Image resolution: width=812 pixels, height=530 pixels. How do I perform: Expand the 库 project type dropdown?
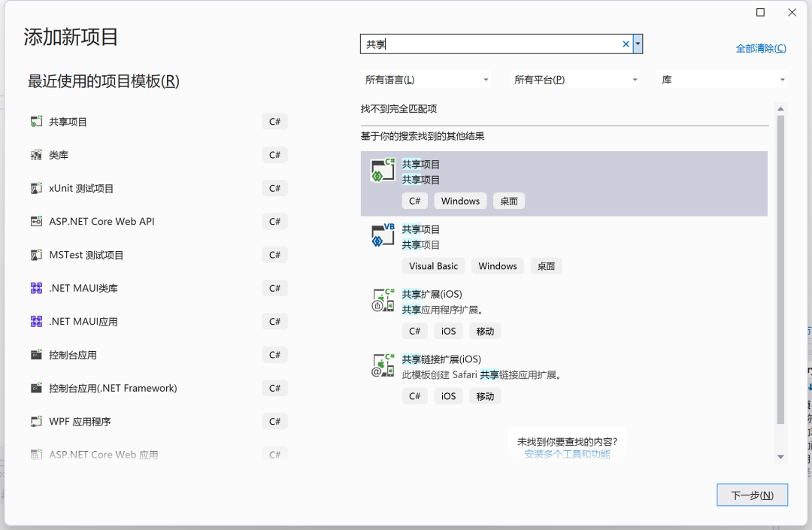(x=722, y=80)
